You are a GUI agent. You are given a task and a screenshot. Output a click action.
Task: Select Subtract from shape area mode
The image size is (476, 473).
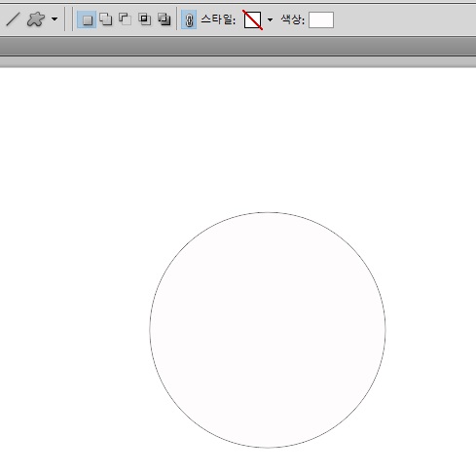tap(126, 19)
